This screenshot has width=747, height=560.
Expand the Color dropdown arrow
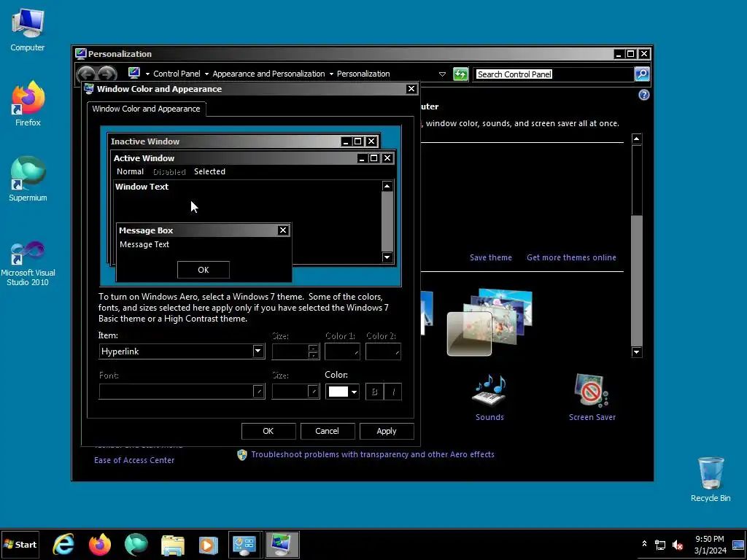click(354, 392)
